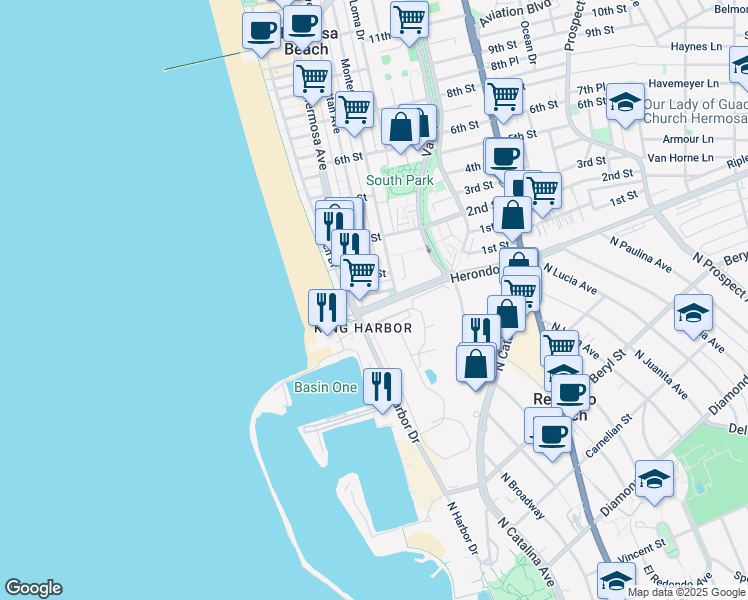The height and width of the screenshot is (600, 748).
Task: Click the Armour Ln label
Action: 688,139
